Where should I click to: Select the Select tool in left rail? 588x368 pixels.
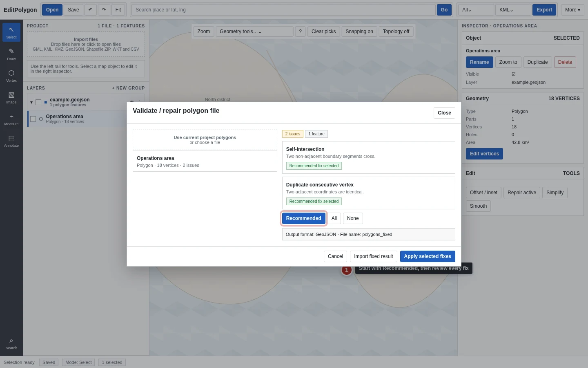tap(11, 32)
